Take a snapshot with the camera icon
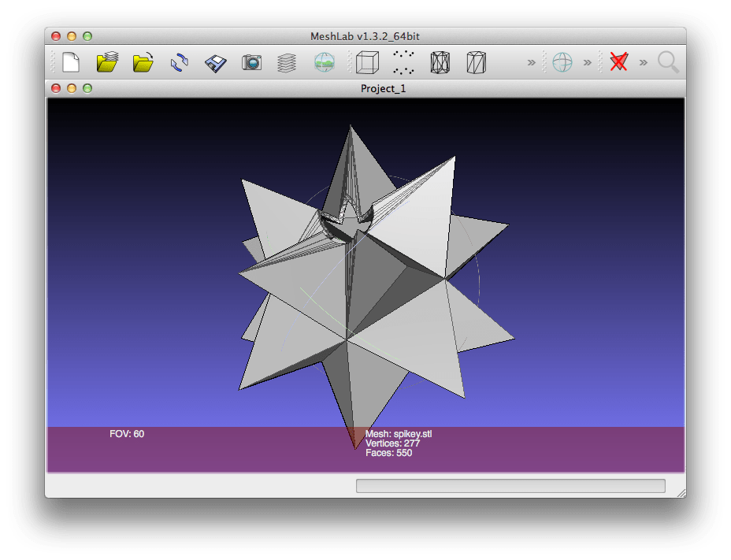The width and height of the screenshot is (731, 560). [251, 62]
